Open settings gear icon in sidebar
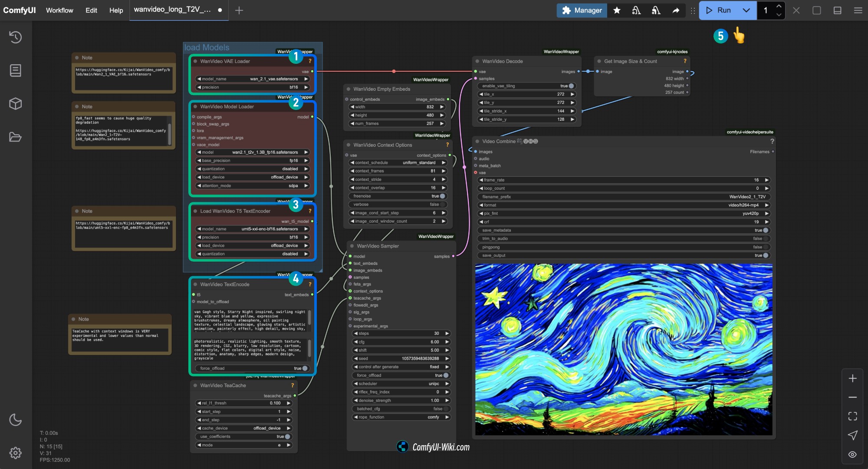 click(x=16, y=453)
